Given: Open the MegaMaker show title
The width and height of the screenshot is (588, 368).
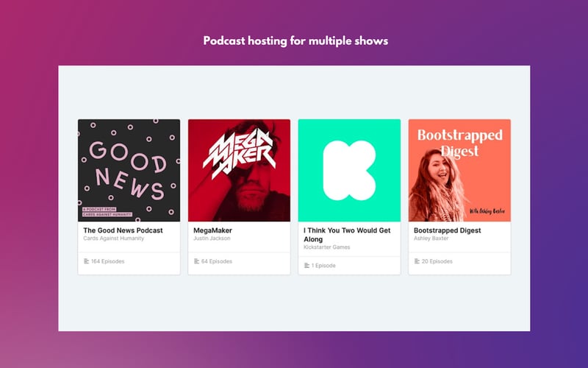Looking at the screenshot, I should tap(212, 230).
